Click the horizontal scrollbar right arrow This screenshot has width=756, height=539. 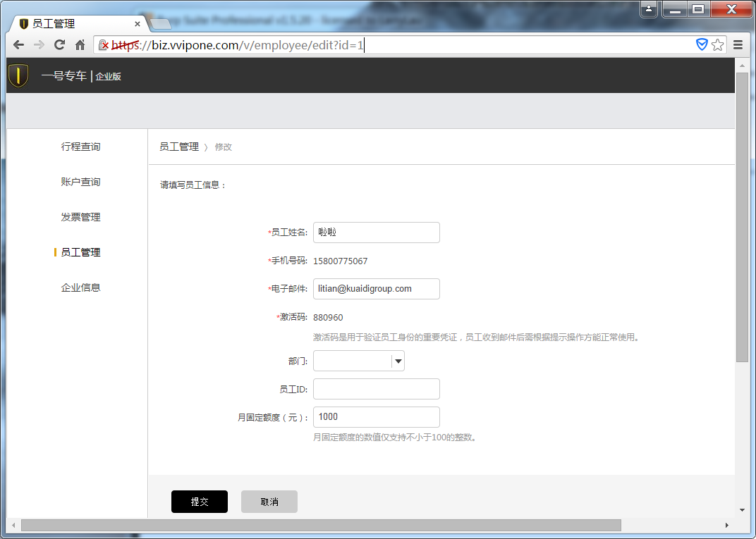[x=726, y=525]
